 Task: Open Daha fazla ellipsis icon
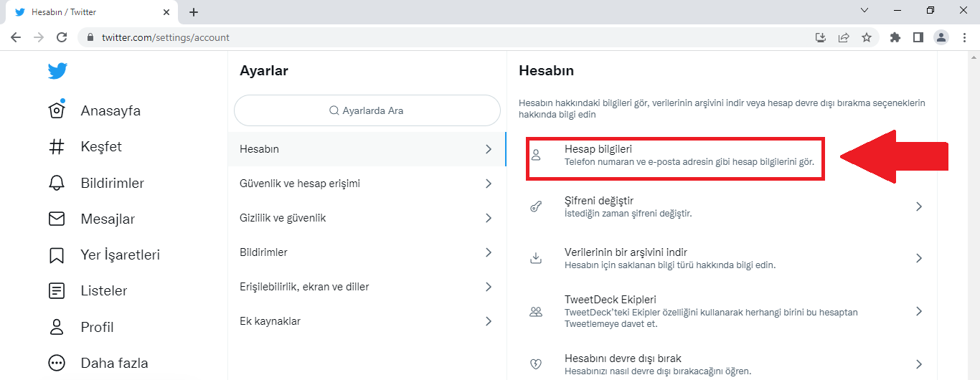(57, 363)
